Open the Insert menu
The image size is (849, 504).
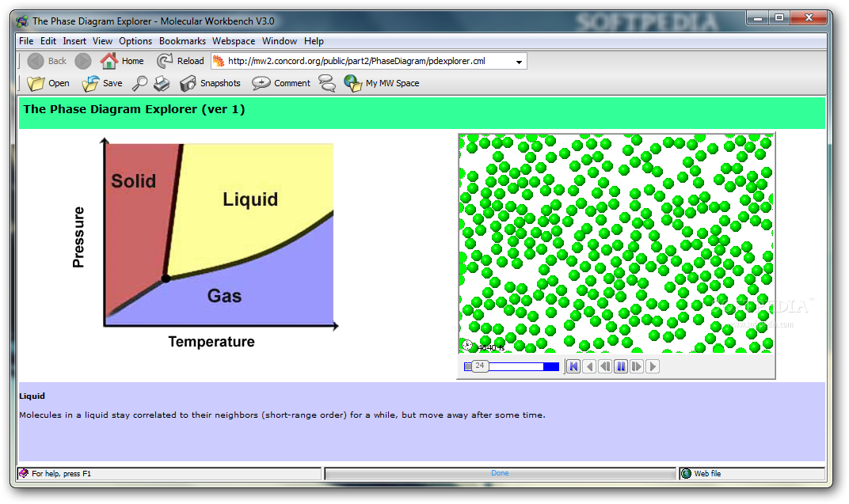74,41
